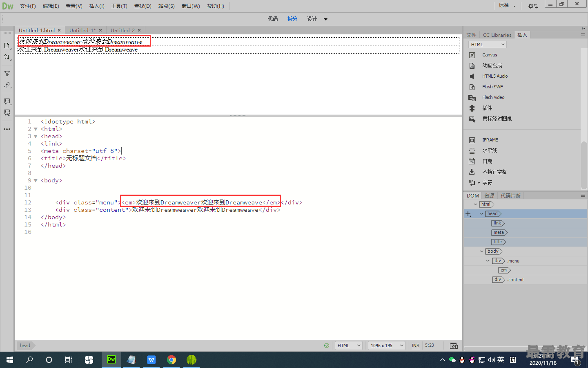Switch to 代码 code view
Viewport: 588px width, 368px height.
(273, 19)
